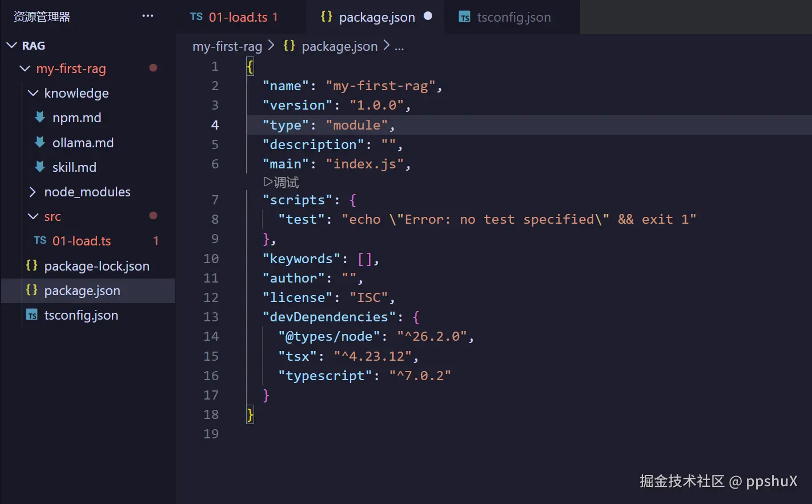Click the opening brace on line 1
The width and height of the screenshot is (812, 504).
(250, 67)
